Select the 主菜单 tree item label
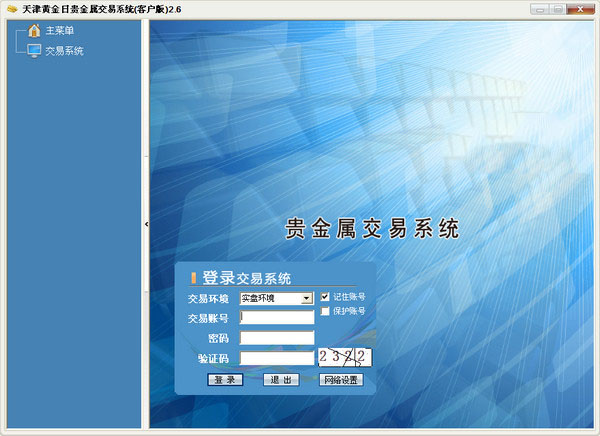600x436 pixels. tap(60, 31)
